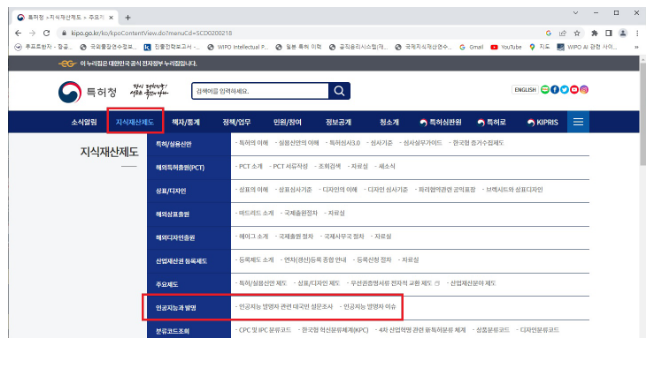Open the hamburger full-menu icon
Screen dimensions: 654x374
(x=578, y=122)
